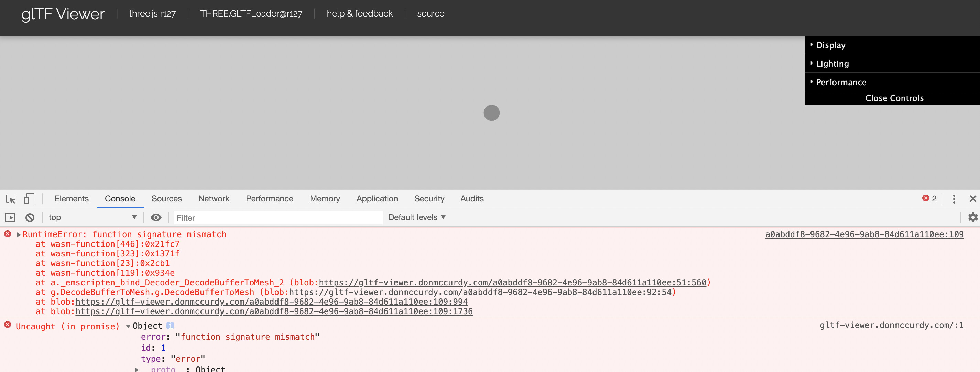980x372 pixels.
Task: Click the Close Controls button
Action: click(x=894, y=98)
